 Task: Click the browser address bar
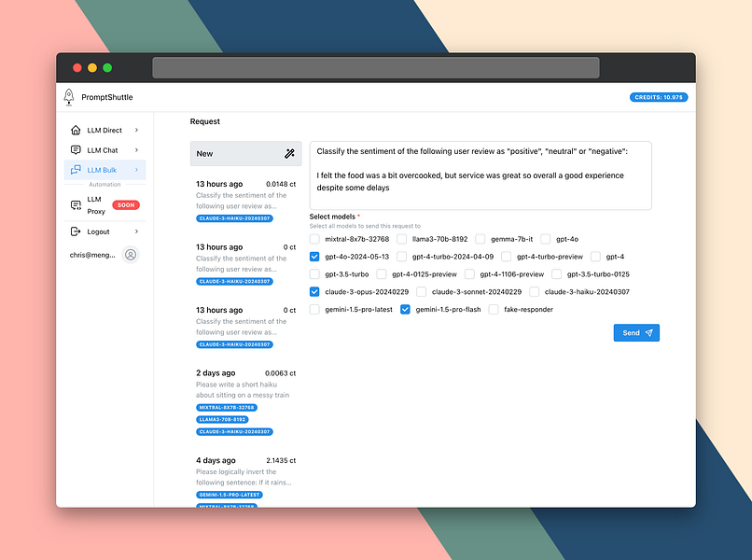click(376, 67)
